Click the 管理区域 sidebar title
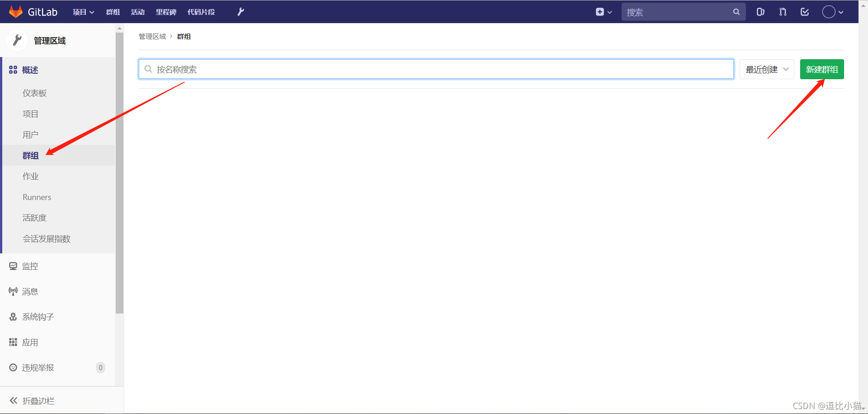Viewport: 868px width, 414px height. 50,41
